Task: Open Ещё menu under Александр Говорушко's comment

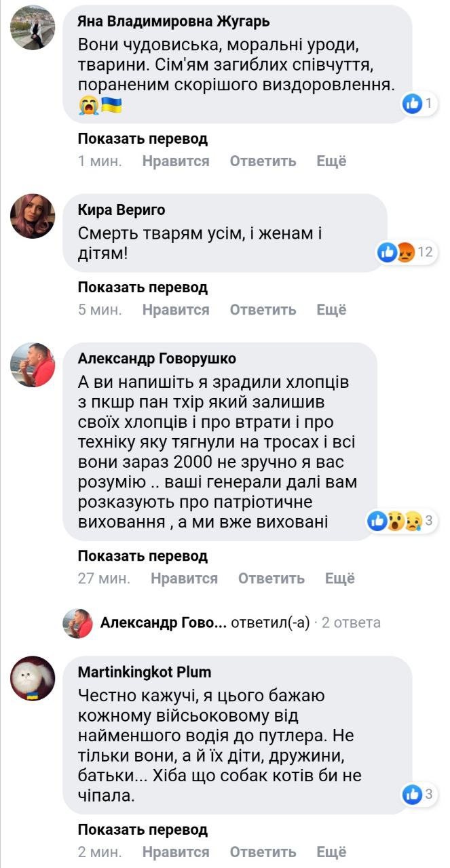Action: coord(339,578)
